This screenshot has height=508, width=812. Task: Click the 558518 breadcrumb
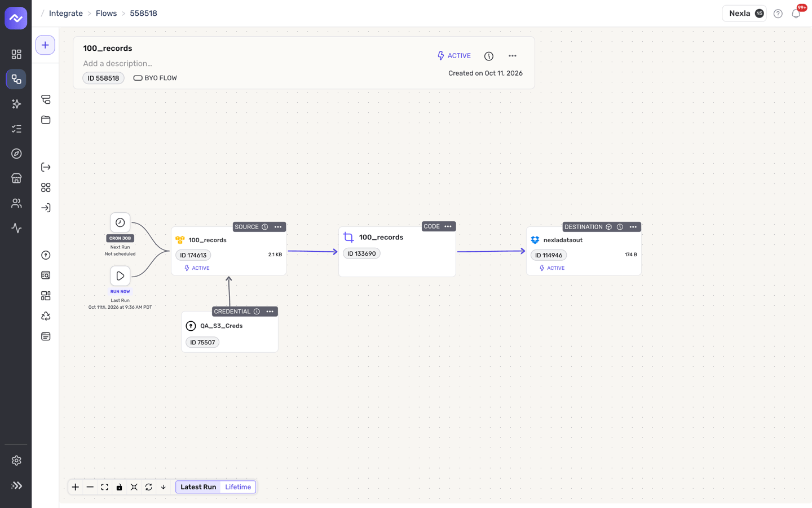pyautogui.click(x=143, y=14)
